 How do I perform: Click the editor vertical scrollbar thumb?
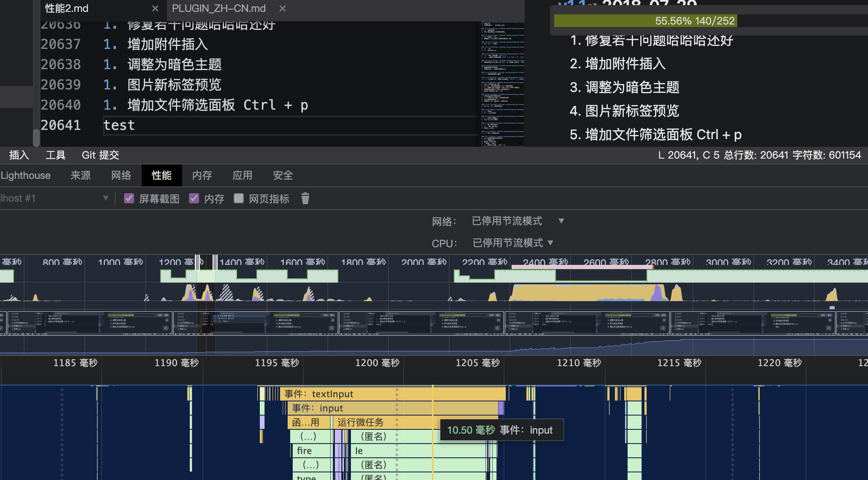36,138
